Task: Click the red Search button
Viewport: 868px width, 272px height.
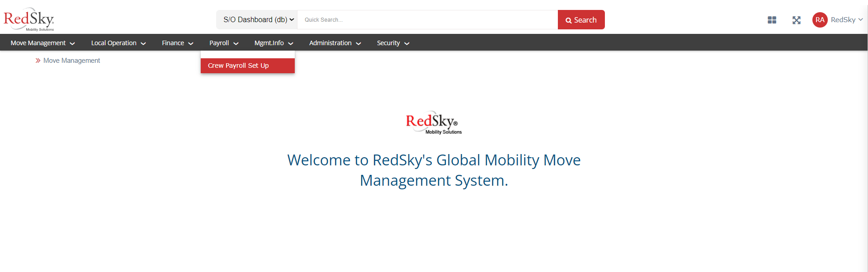Action: tap(581, 20)
